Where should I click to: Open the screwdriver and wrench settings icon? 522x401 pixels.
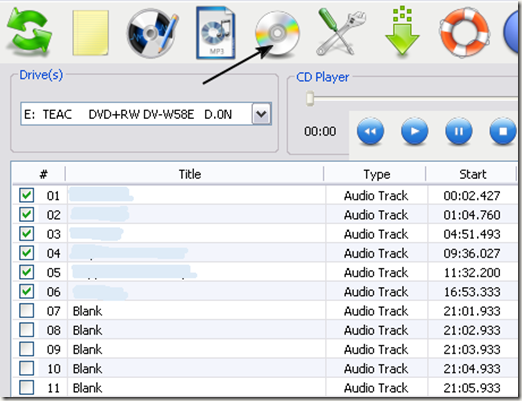point(340,32)
